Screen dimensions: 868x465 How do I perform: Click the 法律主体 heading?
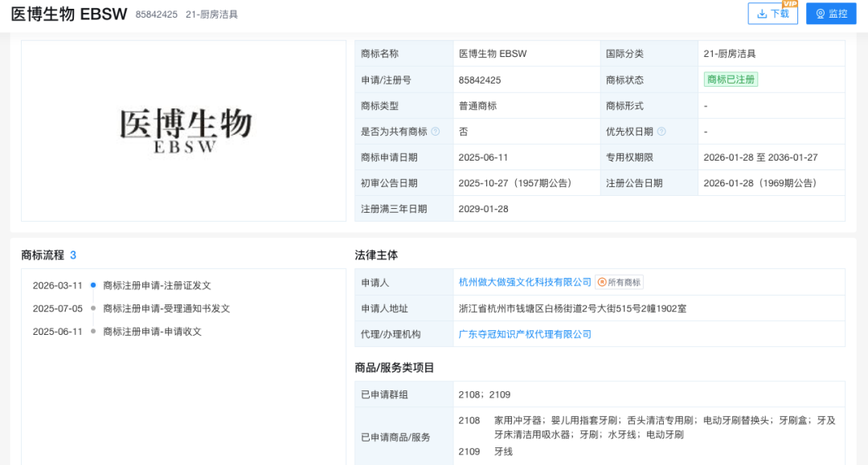point(376,255)
